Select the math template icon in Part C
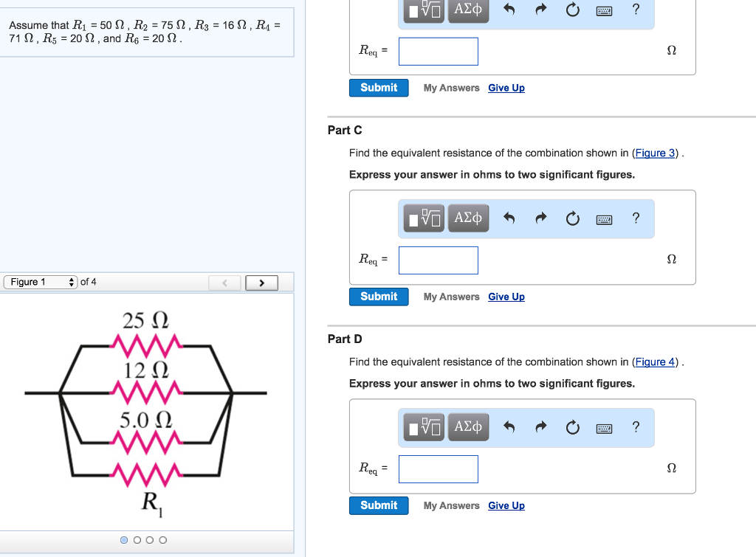The image size is (756, 557). coord(424,218)
